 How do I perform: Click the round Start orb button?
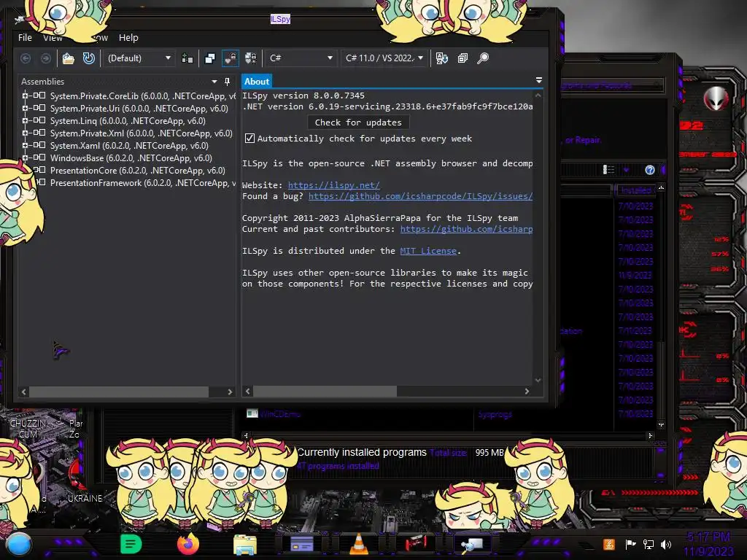[x=18, y=544]
